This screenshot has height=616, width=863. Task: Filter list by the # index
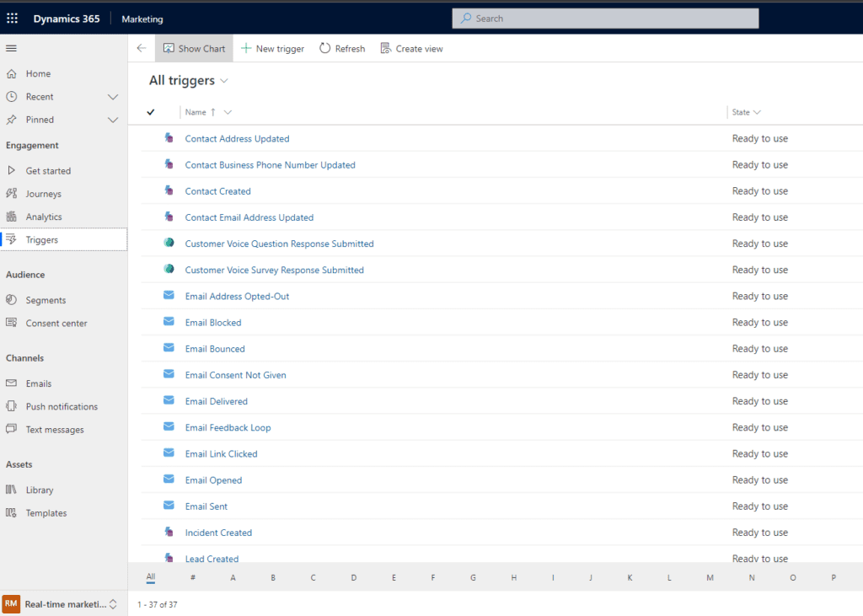tap(193, 577)
